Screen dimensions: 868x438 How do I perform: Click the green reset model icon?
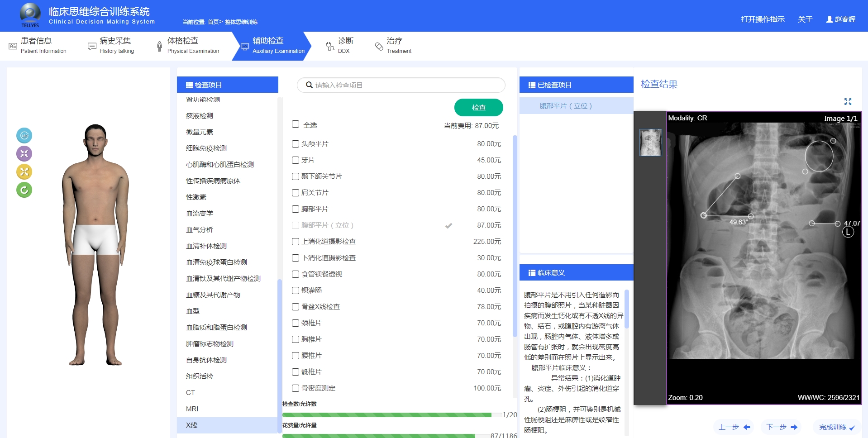coord(24,190)
